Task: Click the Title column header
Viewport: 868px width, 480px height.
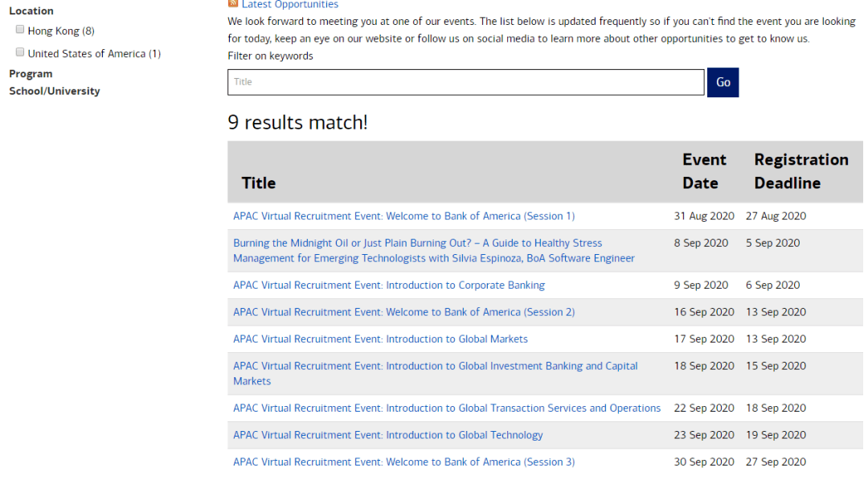Action: point(259,183)
